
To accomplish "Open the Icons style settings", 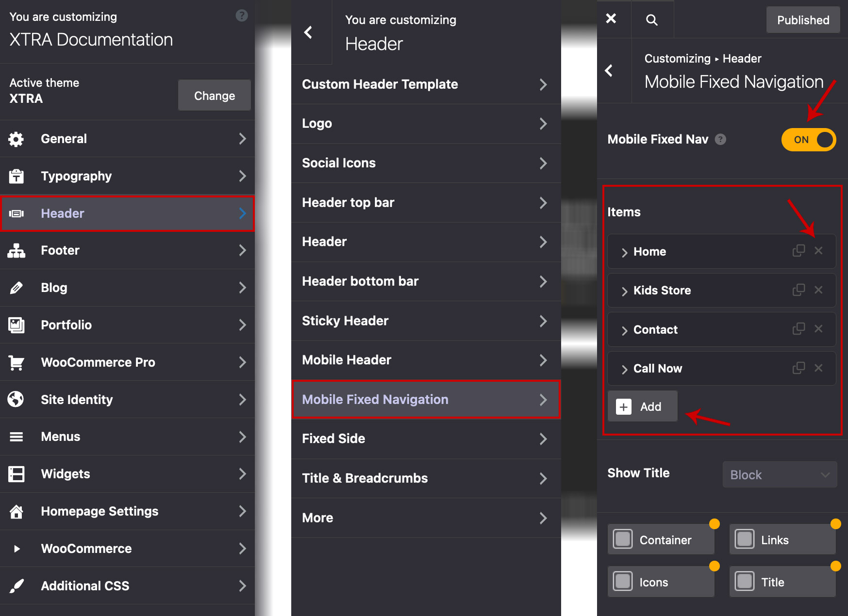I will (661, 582).
